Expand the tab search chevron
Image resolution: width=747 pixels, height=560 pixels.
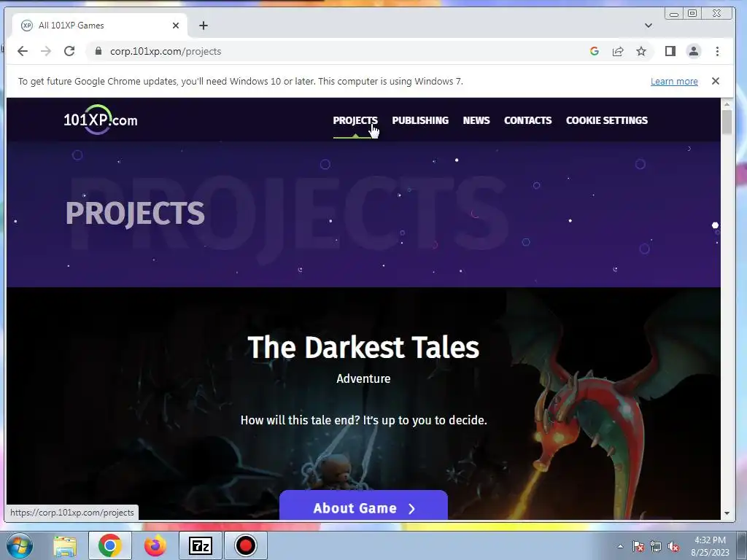(x=649, y=26)
